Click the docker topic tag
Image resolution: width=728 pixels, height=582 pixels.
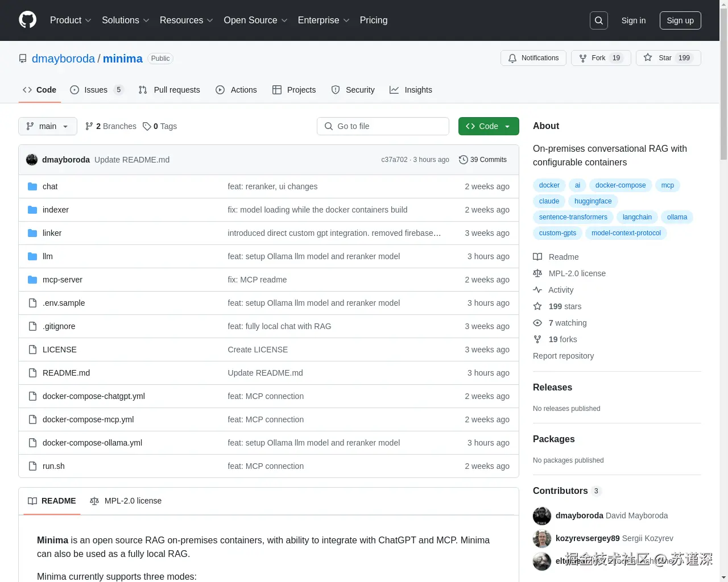tap(549, 185)
